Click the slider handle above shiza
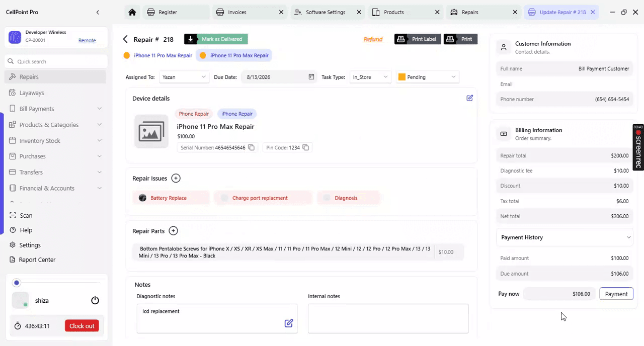 point(17,283)
